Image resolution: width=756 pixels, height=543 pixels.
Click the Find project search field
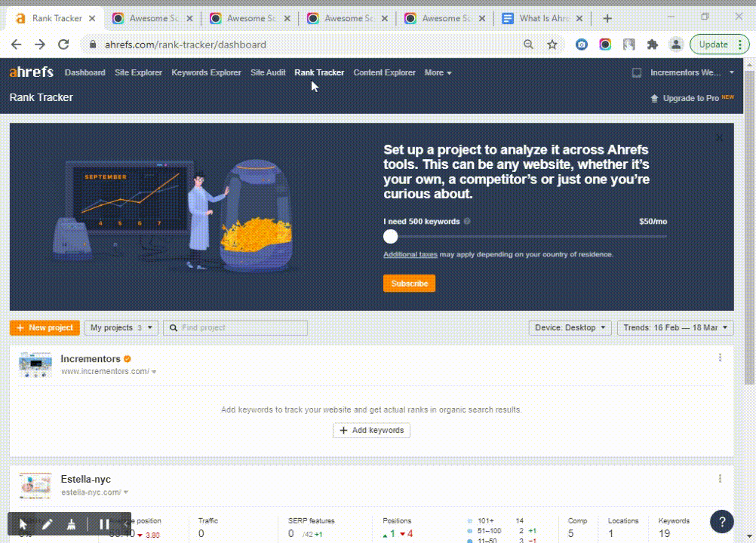pyautogui.click(x=235, y=327)
